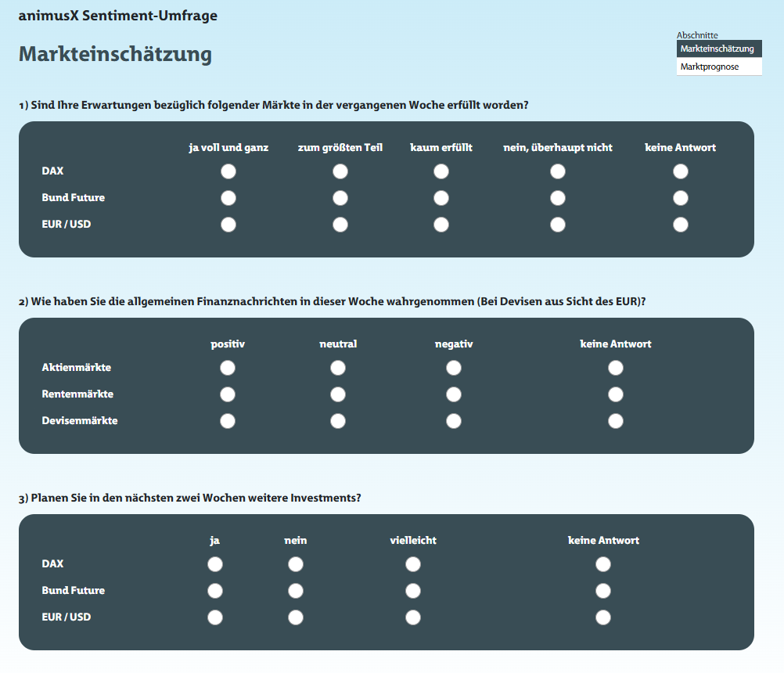Image resolution: width=784 pixels, height=673 pixels.
Task: Mark 'vielleicht' for Bund Future investments
Action: pyautogui.click(x=413, y=591)
